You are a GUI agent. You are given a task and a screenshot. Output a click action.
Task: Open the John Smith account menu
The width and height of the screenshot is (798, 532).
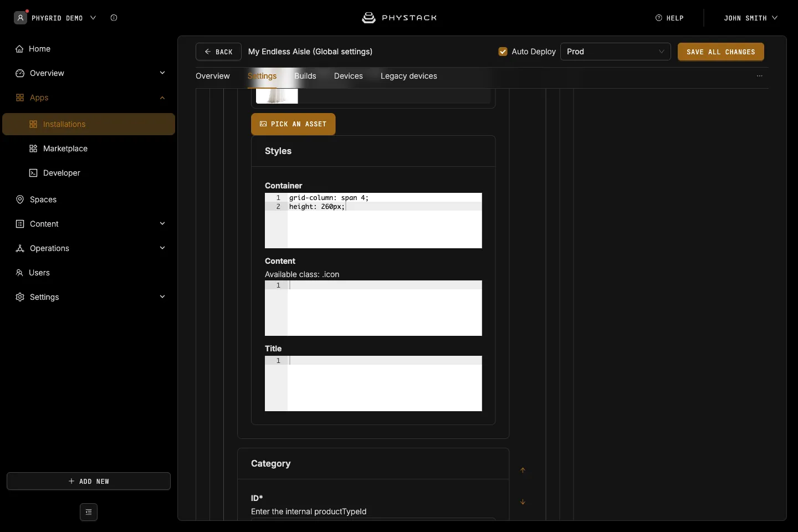750,18
